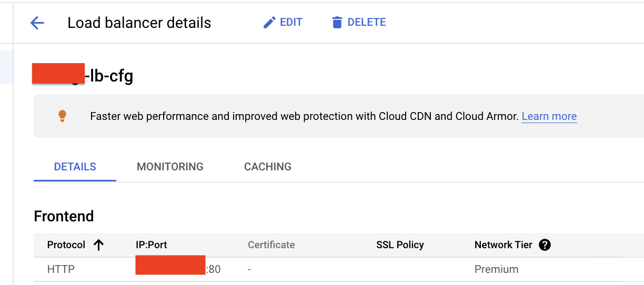Select the Details tab
This screenshot has height=285, width=644.
pyautogui.click(x=75, y=167)
